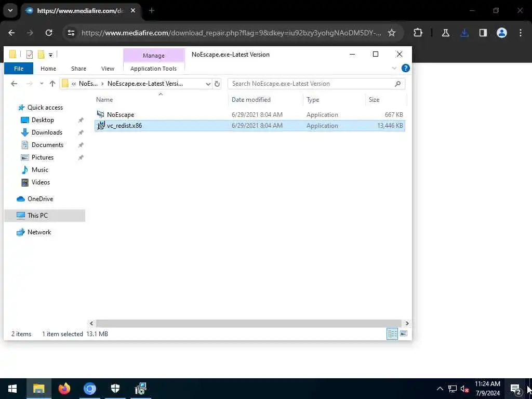Select This PC in navigation pane
The height and width of the screenshot is (399, 532).
tap(45, 216)
